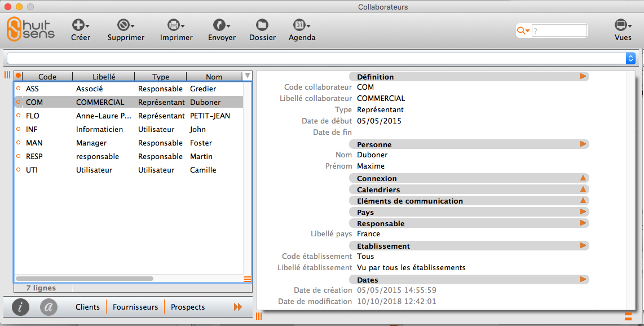The width and height of the screenshot is (644, 326).
Task: Click the Libellé pays value France
Action: coord(368,234)
